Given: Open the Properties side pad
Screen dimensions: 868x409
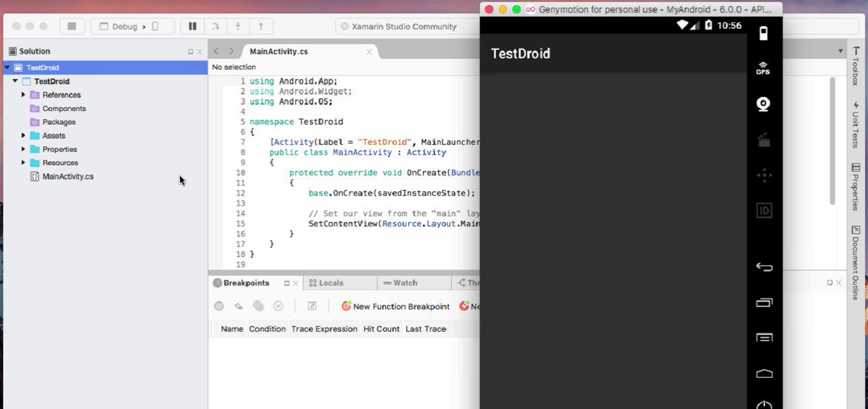Looking at the screenshot, I should 856,187.
